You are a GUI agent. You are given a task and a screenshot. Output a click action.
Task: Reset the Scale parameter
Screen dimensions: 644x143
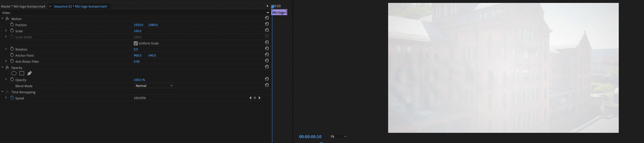click(x=267, y=30)
